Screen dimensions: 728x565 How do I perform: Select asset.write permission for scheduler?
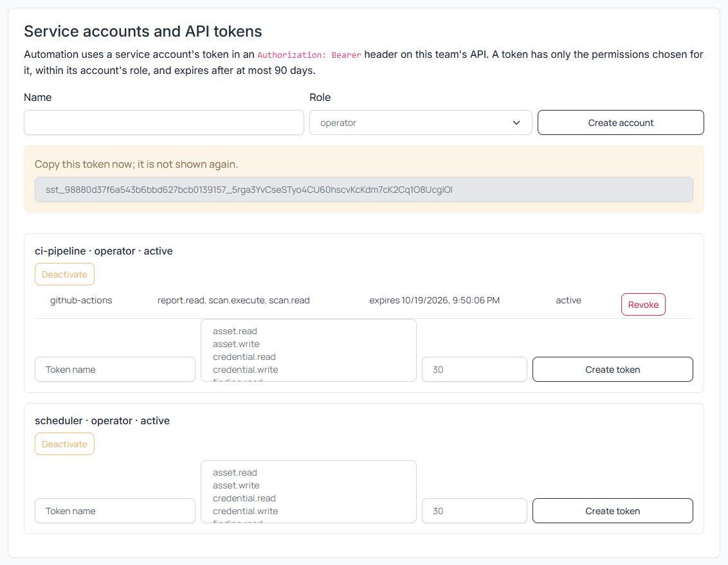236,486
